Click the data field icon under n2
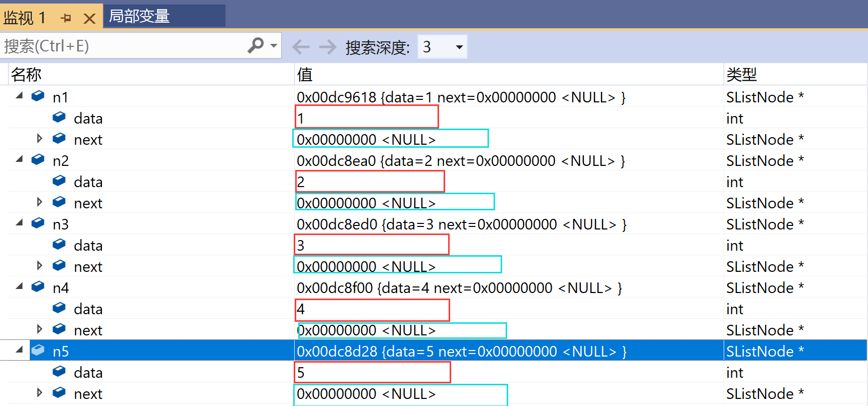868x406 pixels. [59, 181]
